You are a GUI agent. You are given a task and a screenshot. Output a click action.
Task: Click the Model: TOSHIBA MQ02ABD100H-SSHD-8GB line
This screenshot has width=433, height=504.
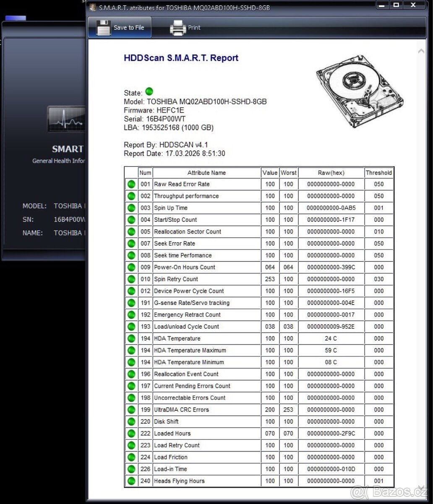pos(195,102)
